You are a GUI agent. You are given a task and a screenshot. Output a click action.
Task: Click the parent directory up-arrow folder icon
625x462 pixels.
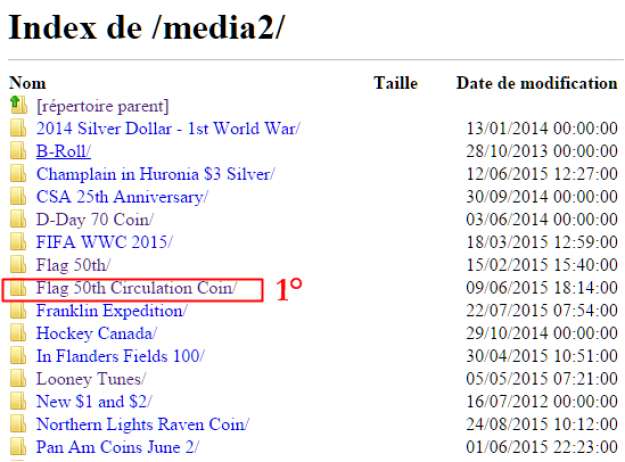(x=18, y=105)
